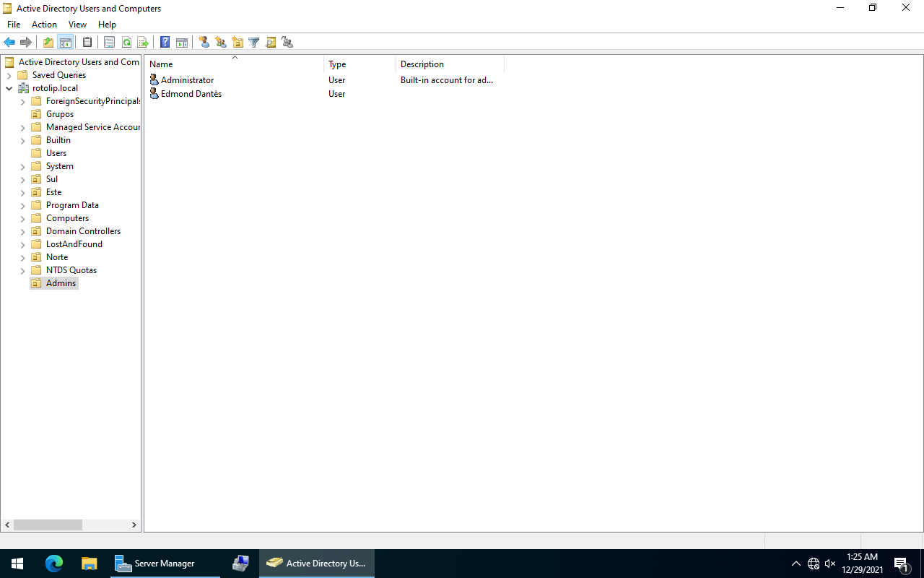Toggle the Show/Hide Console Tree button

coord(65,43)
